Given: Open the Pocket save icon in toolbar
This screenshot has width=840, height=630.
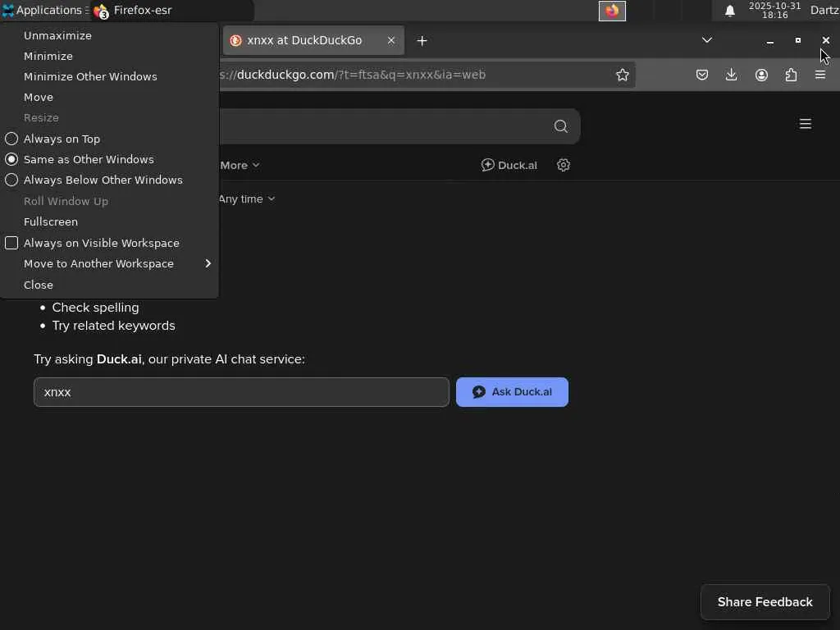Looking at the screenshot, I should pyautogui.click(x=702, y=75).
